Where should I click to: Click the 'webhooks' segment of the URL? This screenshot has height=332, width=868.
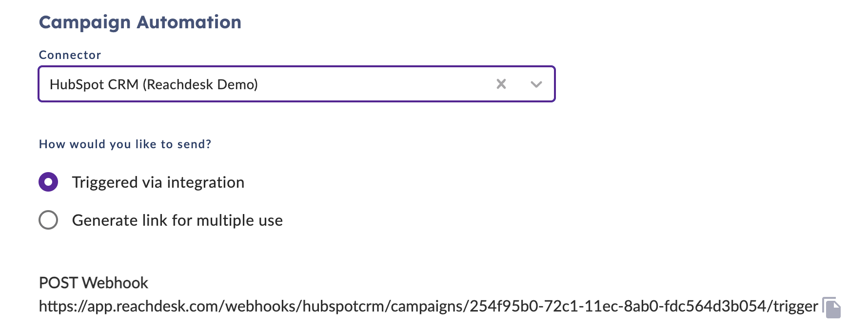260,306
